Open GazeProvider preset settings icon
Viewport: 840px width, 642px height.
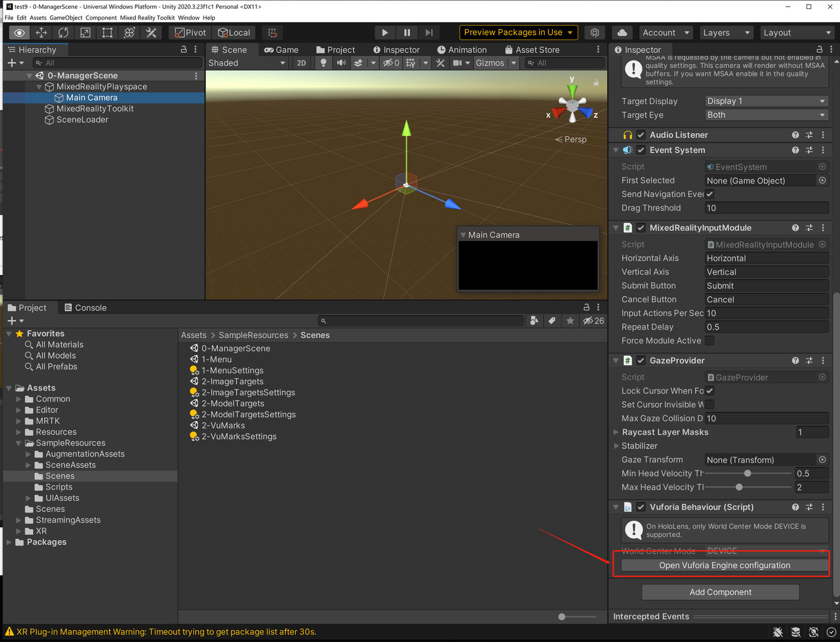tap(809, 361)
